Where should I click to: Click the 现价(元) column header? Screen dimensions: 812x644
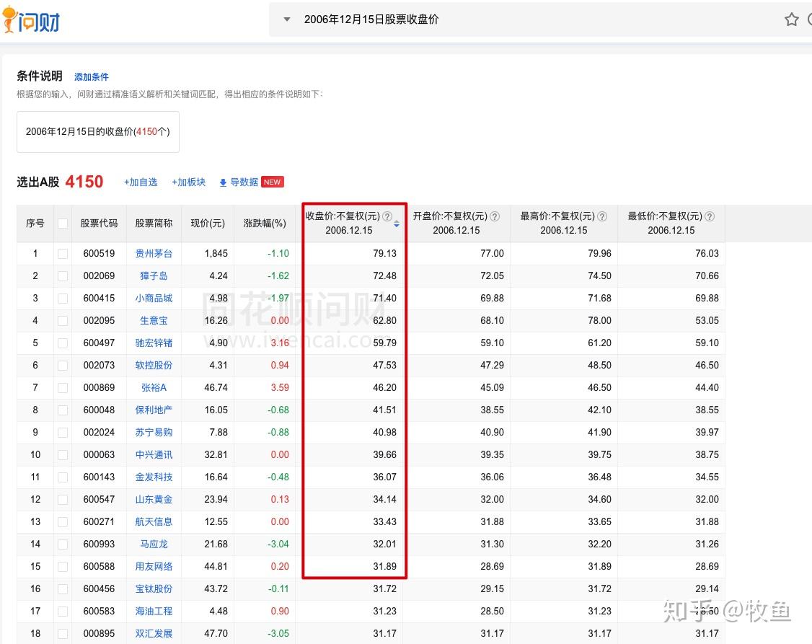(208, 223)
